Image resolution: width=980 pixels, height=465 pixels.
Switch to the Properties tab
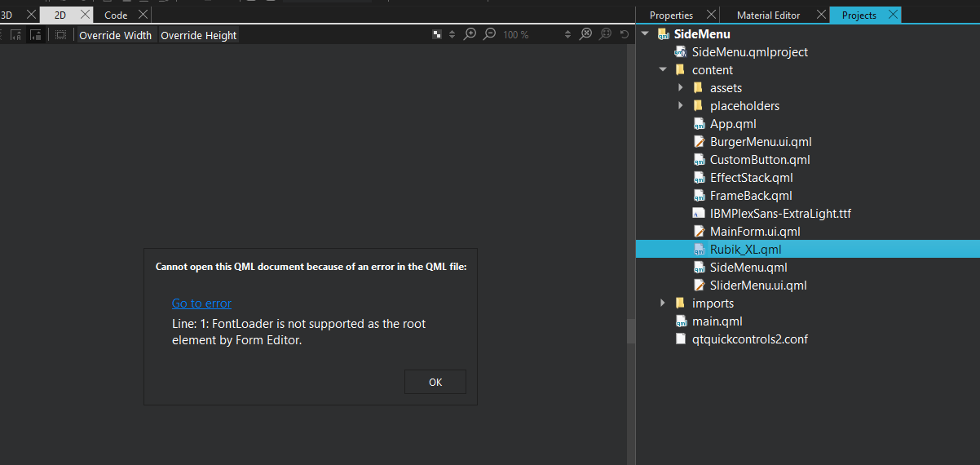(x=671, y=15)
